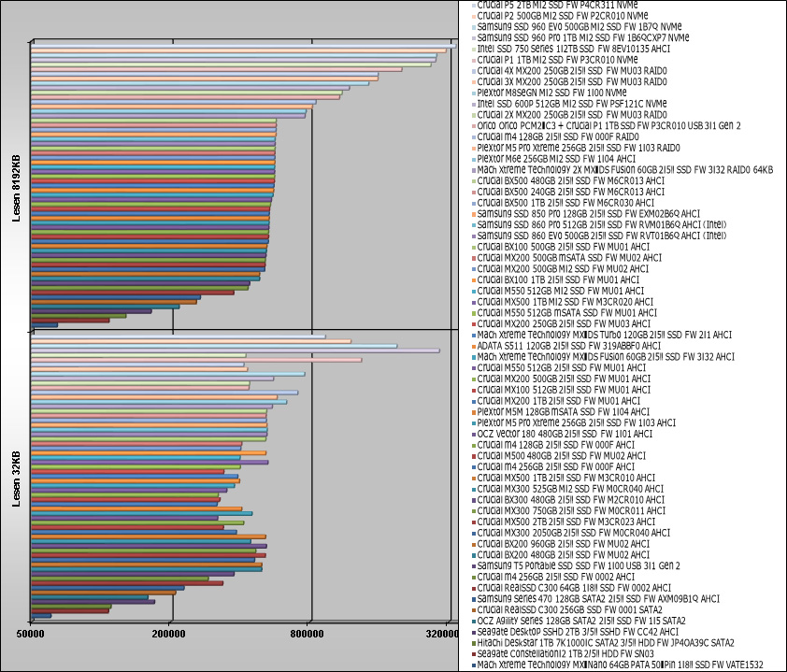Select the Samsung SSD 960 Evo 500GB legend entry
The image size is (787, 672).
point(580,26)
